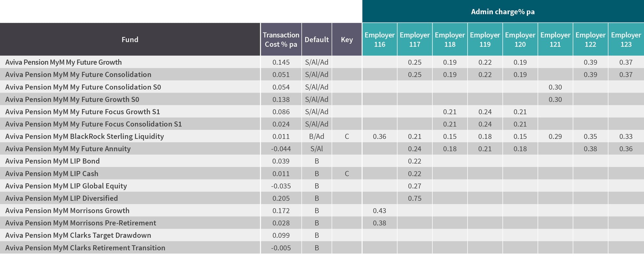The height and width of the screenshot is (258, 644).
Task: Select the Transaction Cost % pa header
Action: coord(281,40)
